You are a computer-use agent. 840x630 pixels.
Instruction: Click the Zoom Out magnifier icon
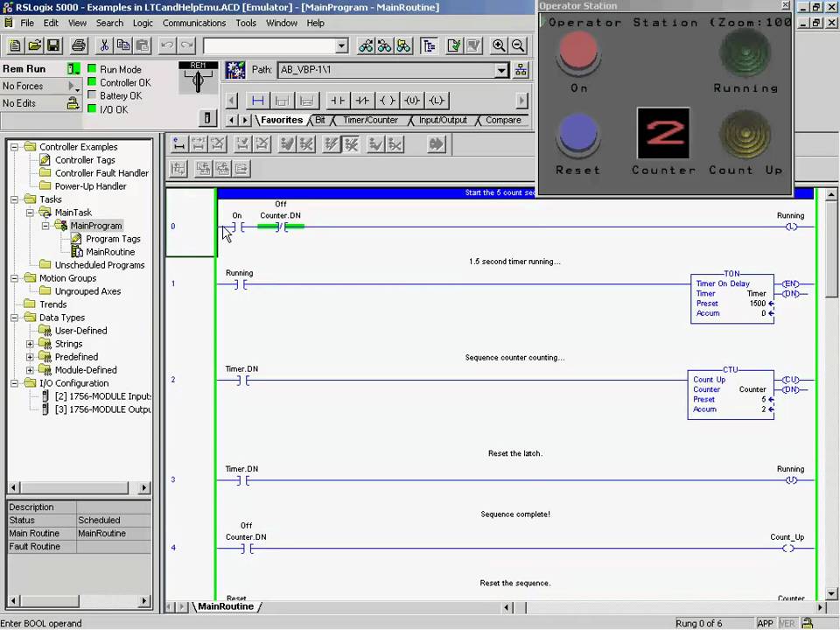[518, 45]
